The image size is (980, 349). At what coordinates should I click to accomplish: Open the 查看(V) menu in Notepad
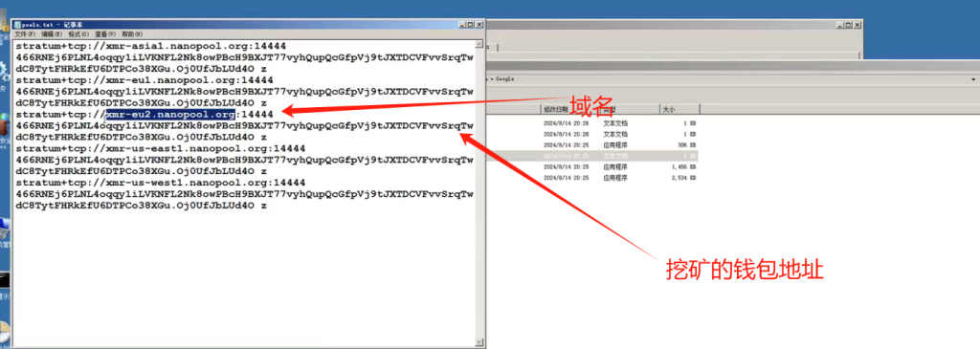point(105,33)
